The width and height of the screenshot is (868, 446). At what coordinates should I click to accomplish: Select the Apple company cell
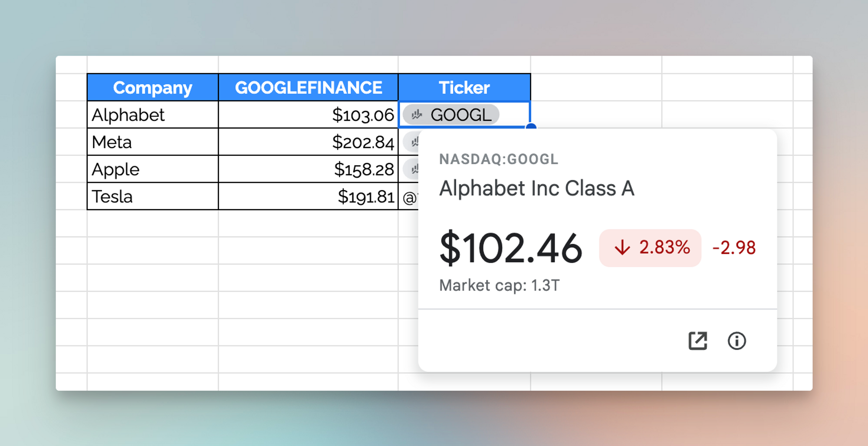(x=152, y=169)
